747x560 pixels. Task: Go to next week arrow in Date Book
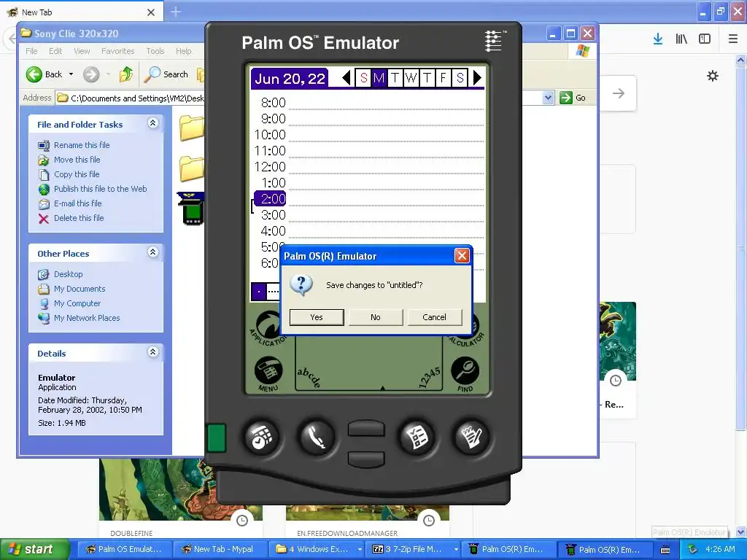[x=477, y=77]
